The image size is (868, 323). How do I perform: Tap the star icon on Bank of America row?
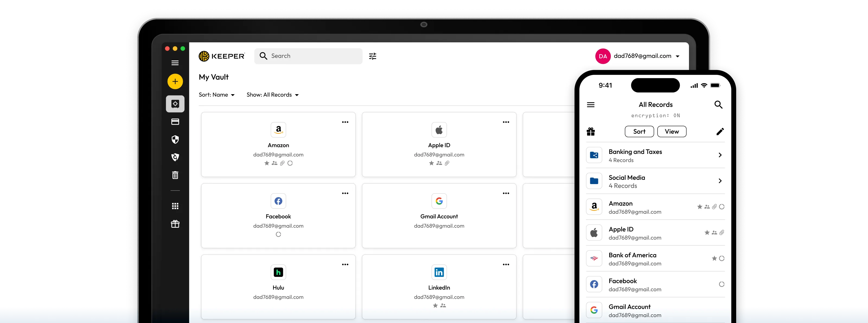click(714, 259)
